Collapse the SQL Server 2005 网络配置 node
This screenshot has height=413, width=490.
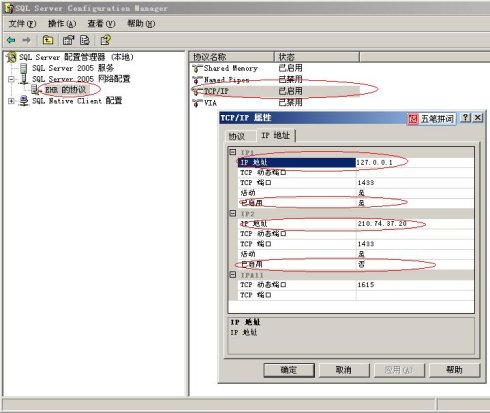point(11,79)
